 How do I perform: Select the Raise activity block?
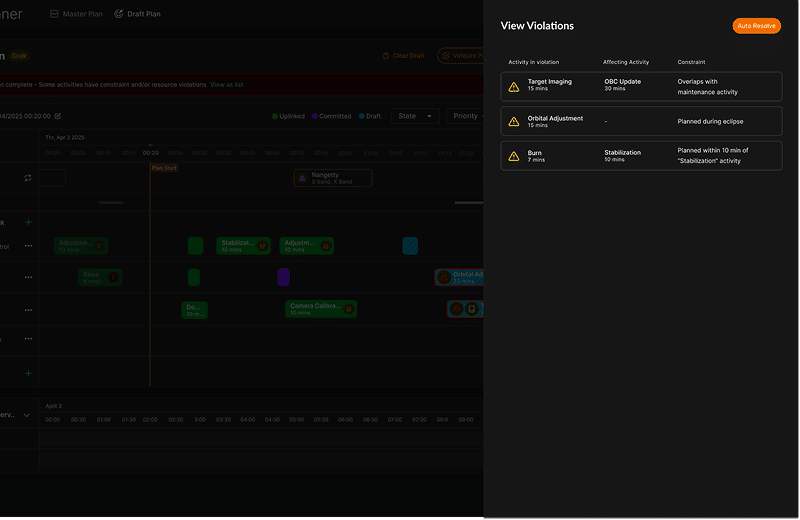click(100, 278)
